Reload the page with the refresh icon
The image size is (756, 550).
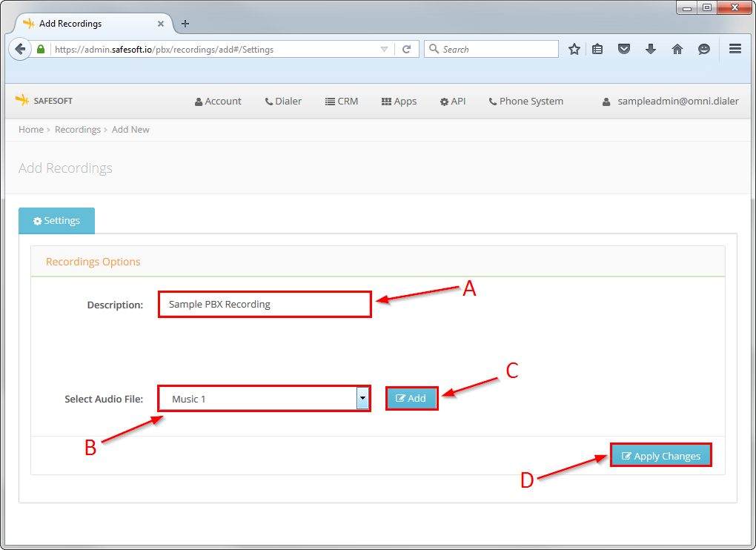click(x=407, y=49)
